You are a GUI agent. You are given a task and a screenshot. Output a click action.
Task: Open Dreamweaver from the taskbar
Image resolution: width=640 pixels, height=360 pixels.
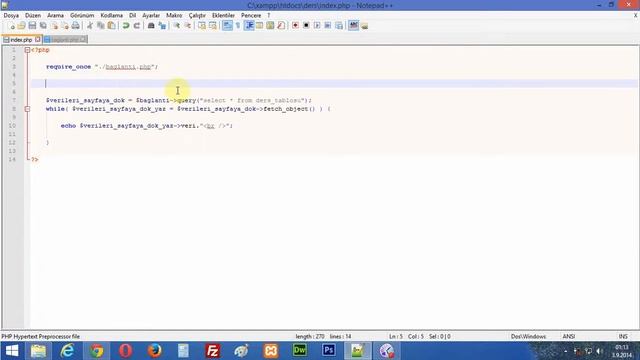(x=300, y=351)
